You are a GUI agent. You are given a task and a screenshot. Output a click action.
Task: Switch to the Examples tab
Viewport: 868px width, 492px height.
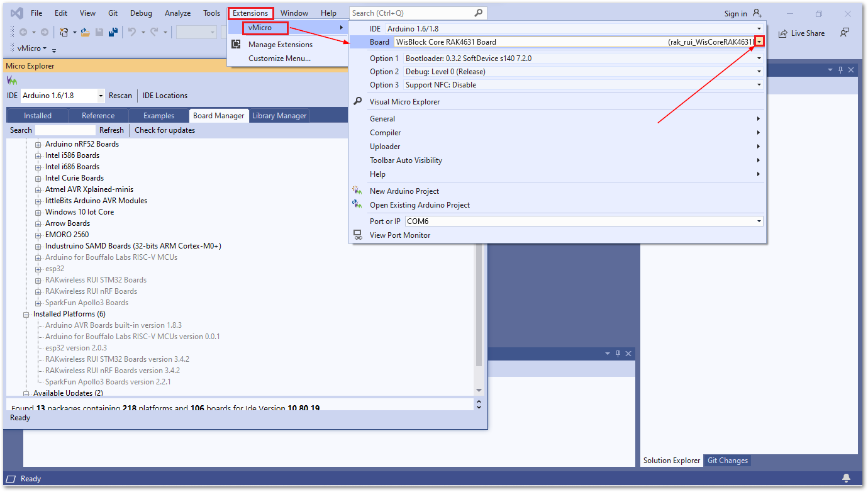[x=159, y=116]
